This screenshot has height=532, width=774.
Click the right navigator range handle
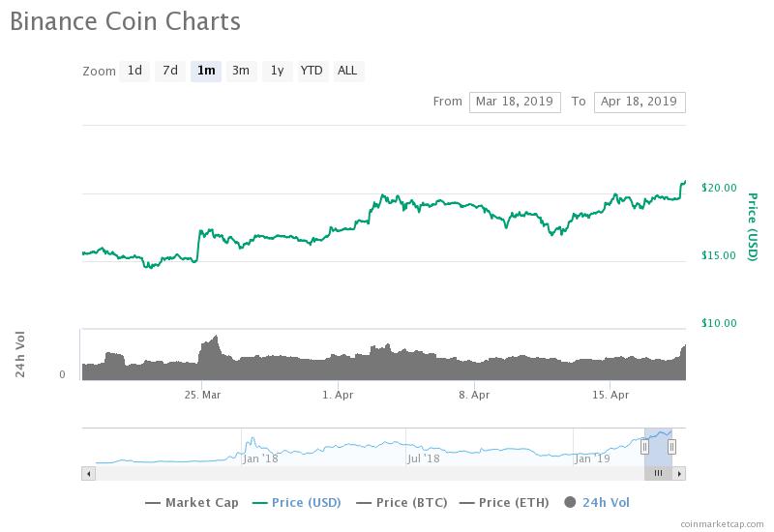pos(671,446)
